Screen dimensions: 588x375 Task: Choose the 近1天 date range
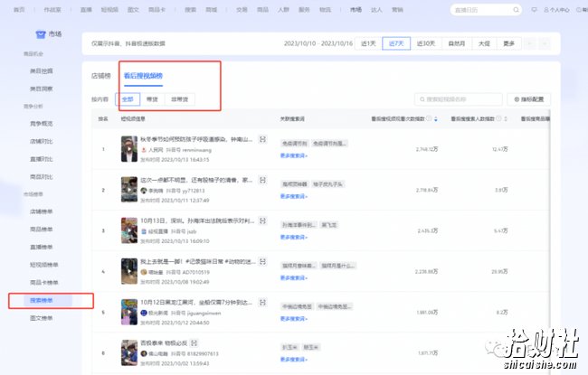pos(368,43)
